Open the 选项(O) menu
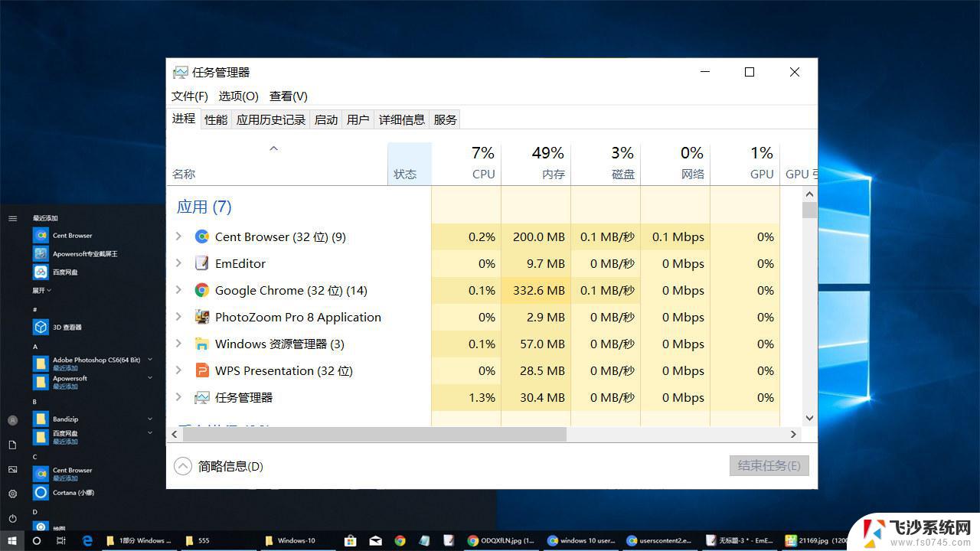The image size is (980, 551). (x=239, y=96)
